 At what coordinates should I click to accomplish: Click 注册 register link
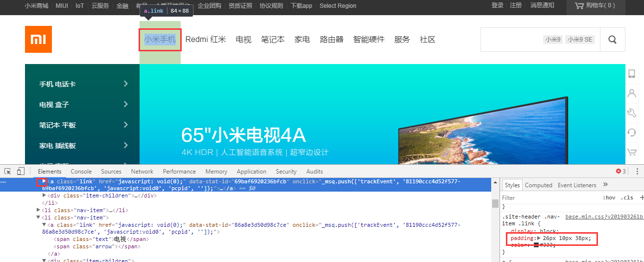[516, 5]
